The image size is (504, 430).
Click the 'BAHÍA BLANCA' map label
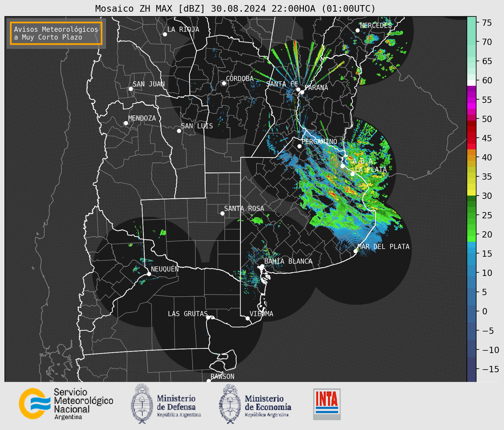point(288,261)
